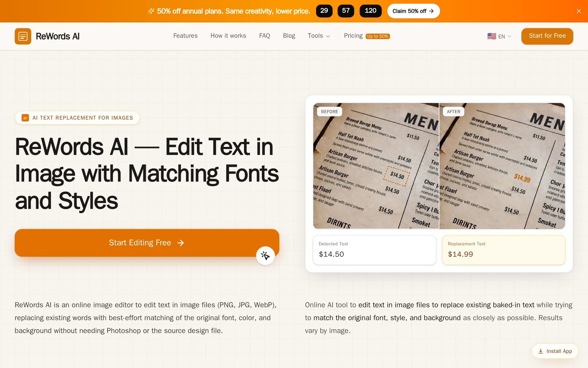Click the main ReWords AI headline
Screen dimensions: 588x368
[x=147, y=174]
